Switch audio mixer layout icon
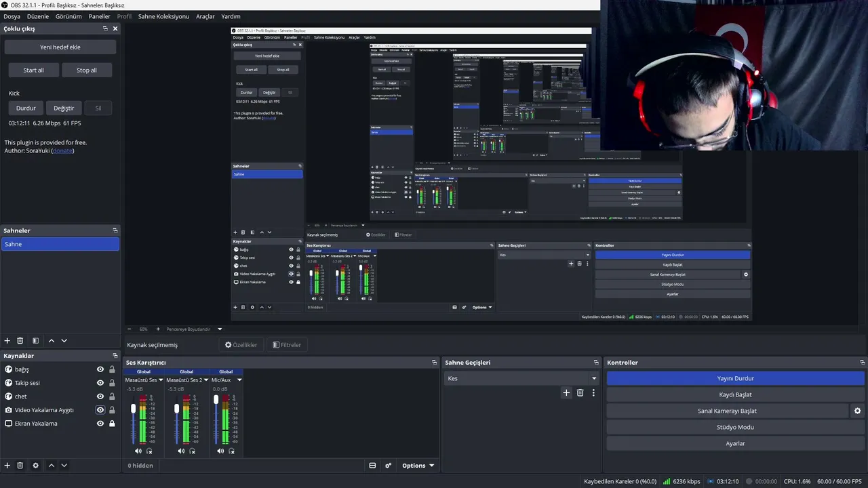The width and height of the screenshot is (868, 488). (x=372, y=466)
